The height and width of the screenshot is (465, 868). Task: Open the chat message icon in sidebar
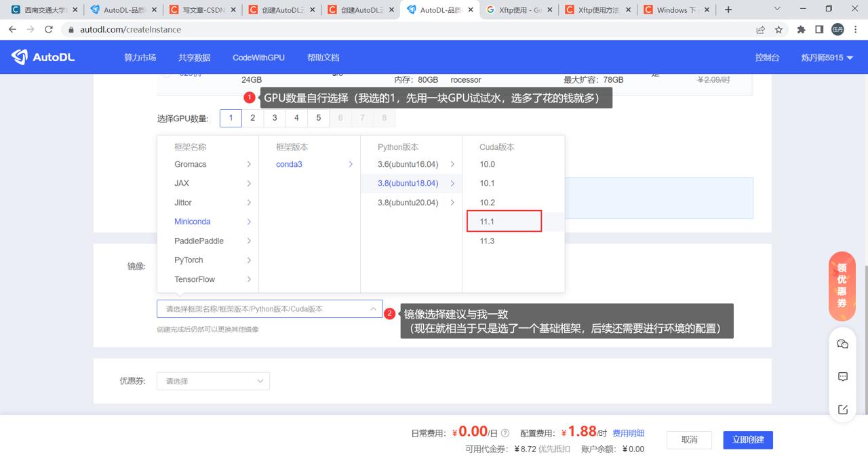843,377
